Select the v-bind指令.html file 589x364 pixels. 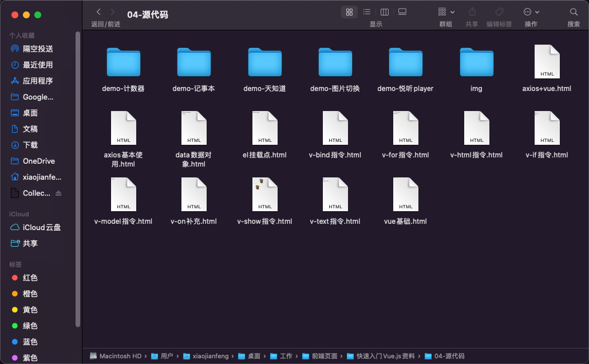click(x=335, y=135)
